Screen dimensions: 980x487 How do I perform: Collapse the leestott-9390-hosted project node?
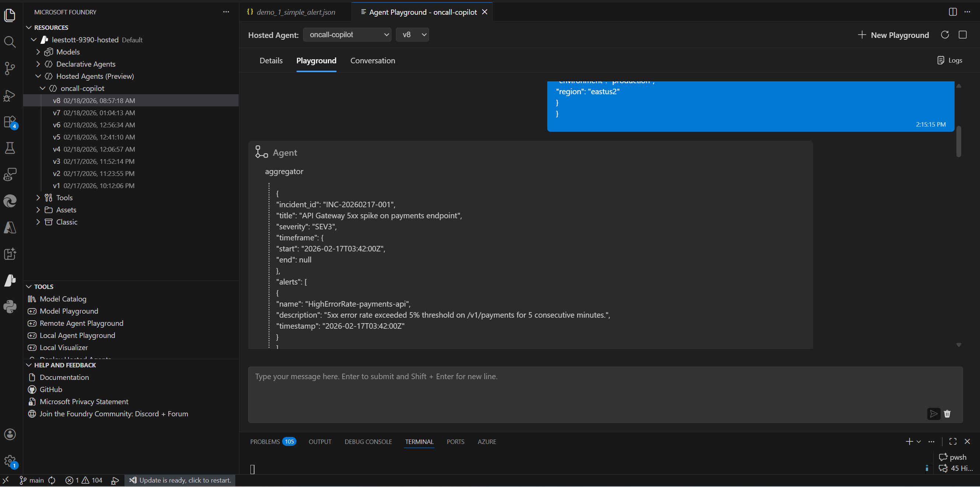pos(34,39)
